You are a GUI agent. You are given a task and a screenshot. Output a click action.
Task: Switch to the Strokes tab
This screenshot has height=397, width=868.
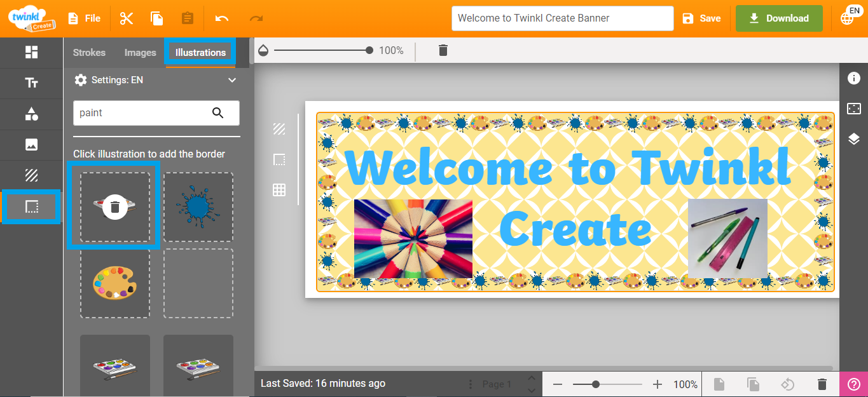click(88, 52)
